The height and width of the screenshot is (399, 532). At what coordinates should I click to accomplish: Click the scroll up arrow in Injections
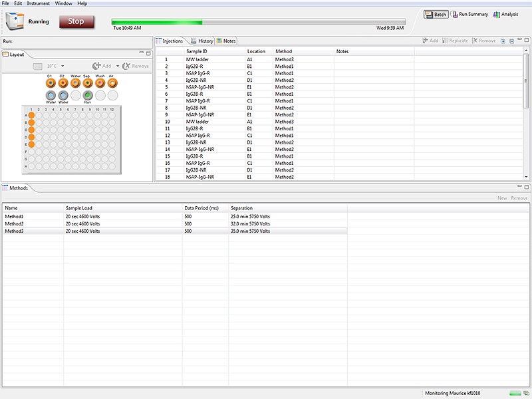526,51
